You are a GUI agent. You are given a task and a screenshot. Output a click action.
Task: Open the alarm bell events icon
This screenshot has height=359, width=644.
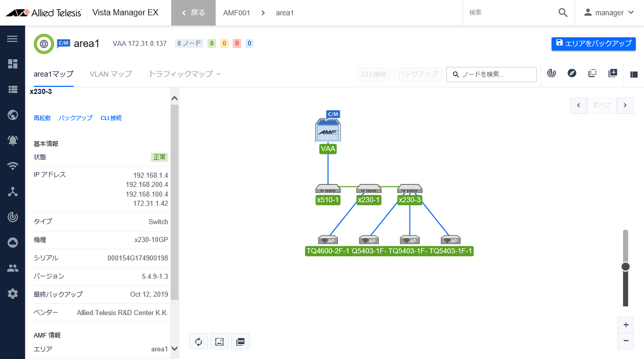coord(12,140)
